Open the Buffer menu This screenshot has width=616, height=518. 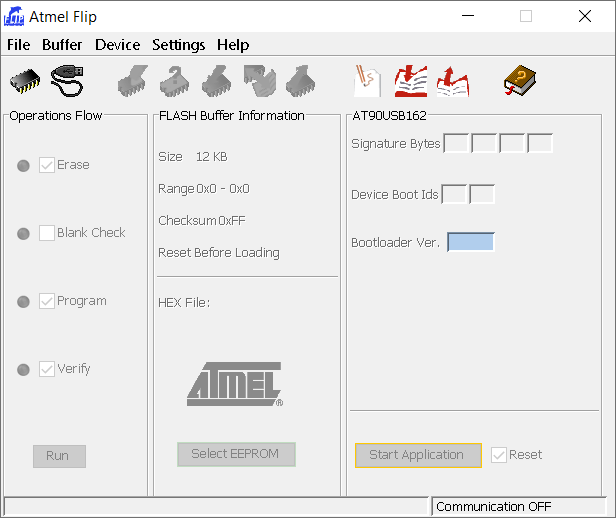(62, 45)
